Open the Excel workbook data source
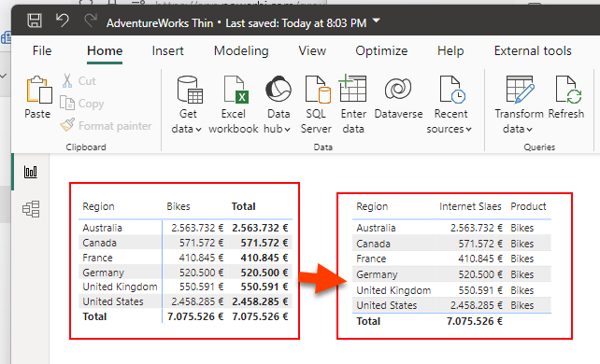The height and width of the screenshot is (364, 600). 234,105
